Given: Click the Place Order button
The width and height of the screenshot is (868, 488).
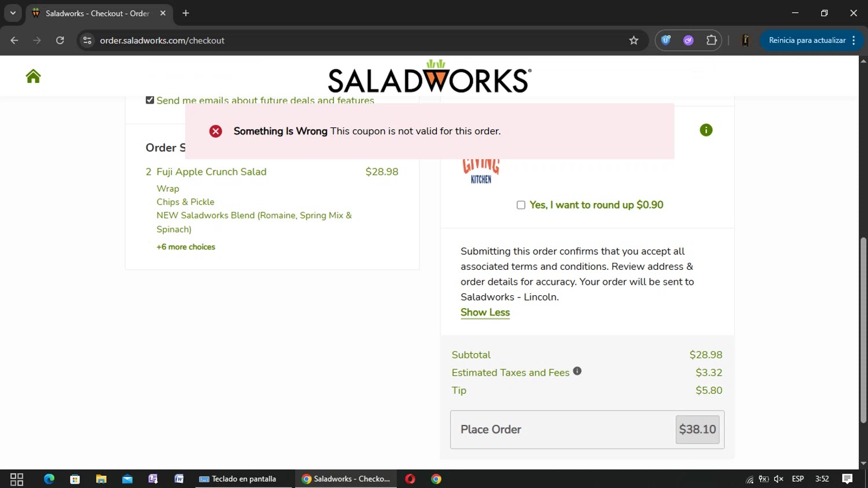Looking at the screenshot, I should tap(587, 430).
